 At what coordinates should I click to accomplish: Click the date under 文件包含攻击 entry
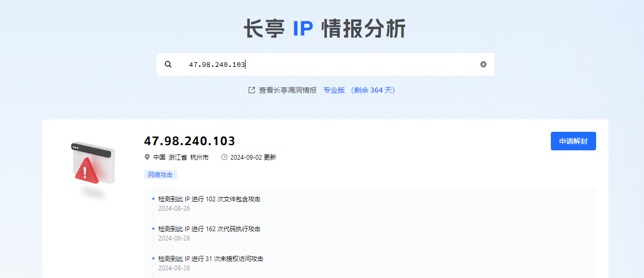click(174, 208)
